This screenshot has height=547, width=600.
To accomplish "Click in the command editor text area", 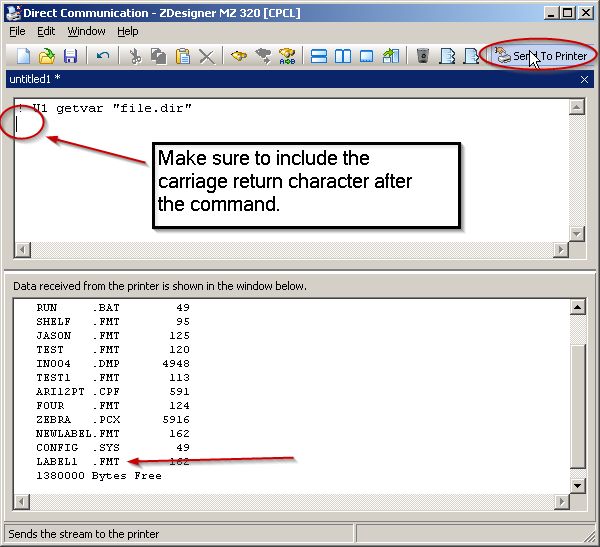I will tap(300, 180).
